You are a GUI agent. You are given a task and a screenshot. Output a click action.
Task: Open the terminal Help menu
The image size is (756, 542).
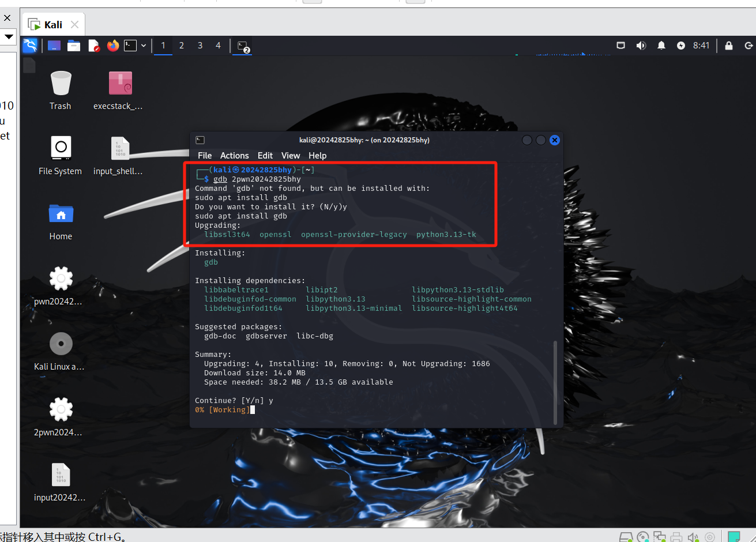(318, 156)
